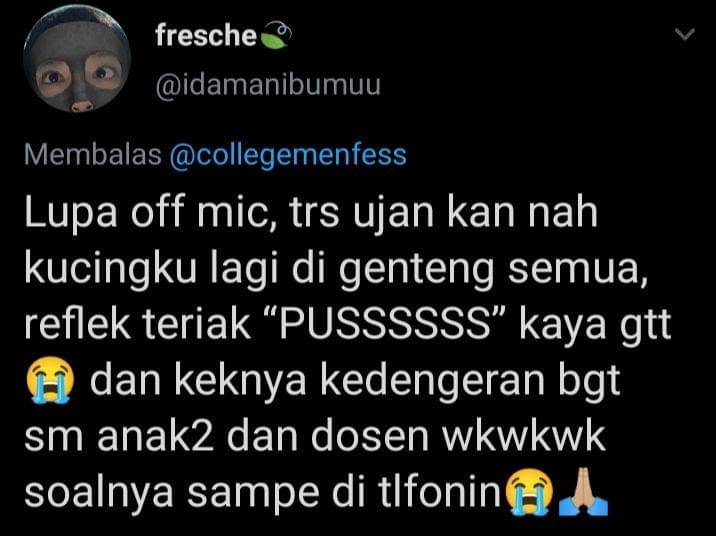Image resolution: width=716 pixels, height=536 pixels.
Task: Click the leaf emoji beside fresche
Action: 276,35
